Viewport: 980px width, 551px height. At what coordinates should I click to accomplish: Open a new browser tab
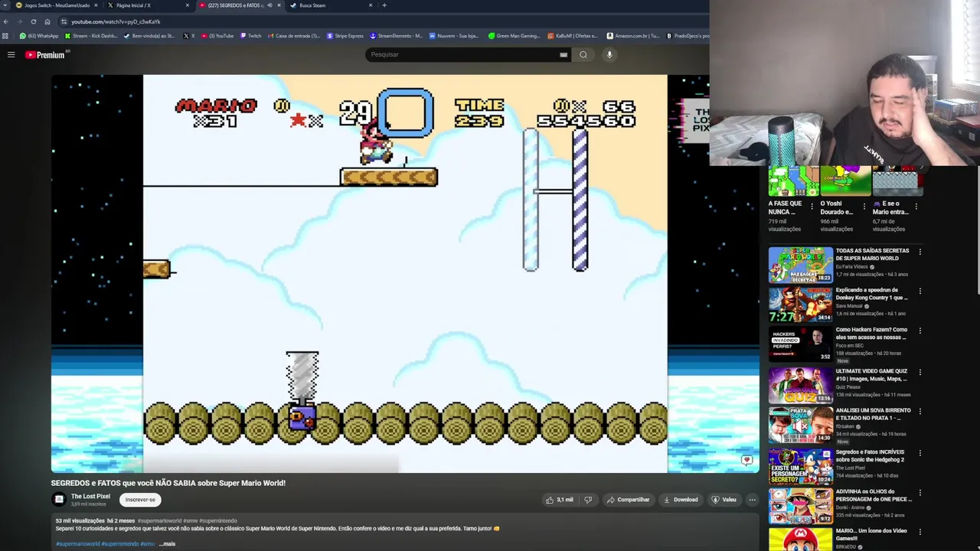point(384,5)
